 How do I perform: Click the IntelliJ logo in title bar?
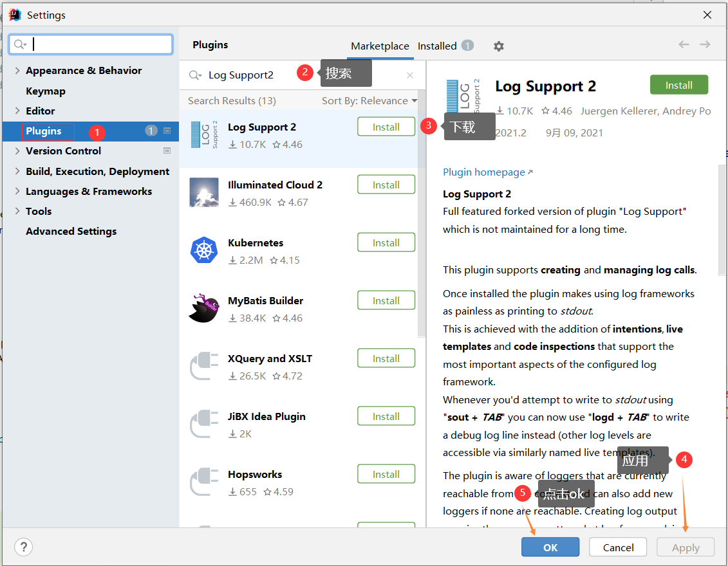(15, 15)
